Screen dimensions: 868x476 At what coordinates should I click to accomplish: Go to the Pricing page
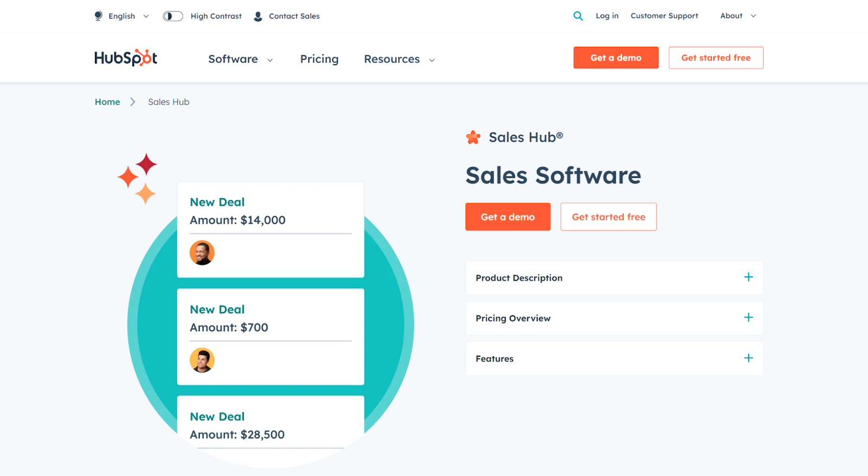click(319, 59)
